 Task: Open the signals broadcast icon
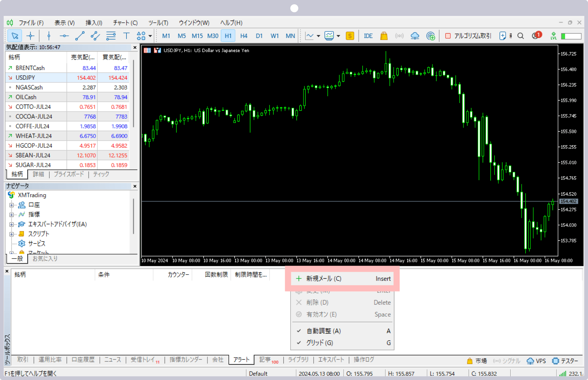(x=399, y=36)
